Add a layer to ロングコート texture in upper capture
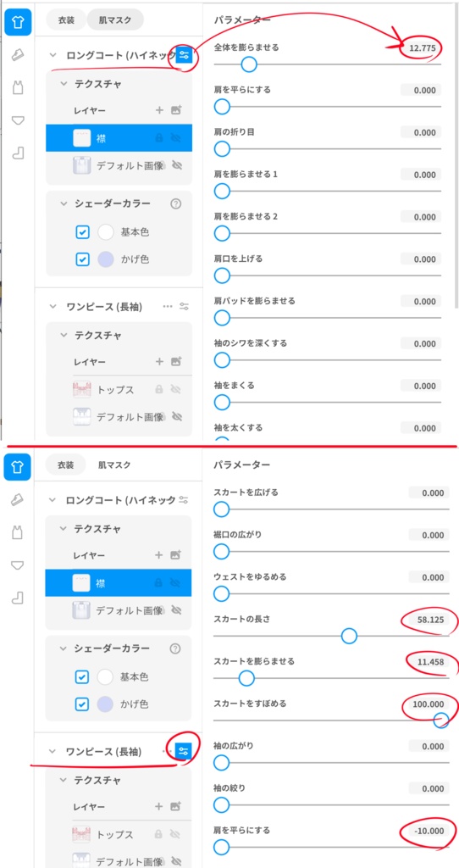459x868 pixels. pos(160,110)
